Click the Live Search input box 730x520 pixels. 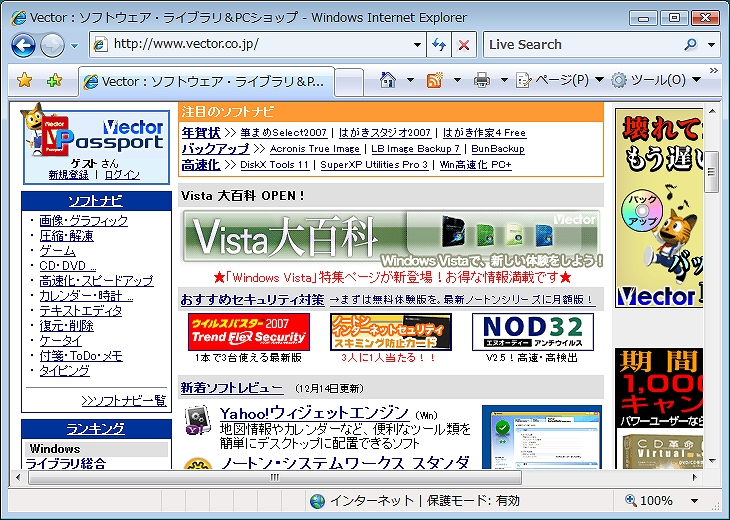tap(582, 45)
